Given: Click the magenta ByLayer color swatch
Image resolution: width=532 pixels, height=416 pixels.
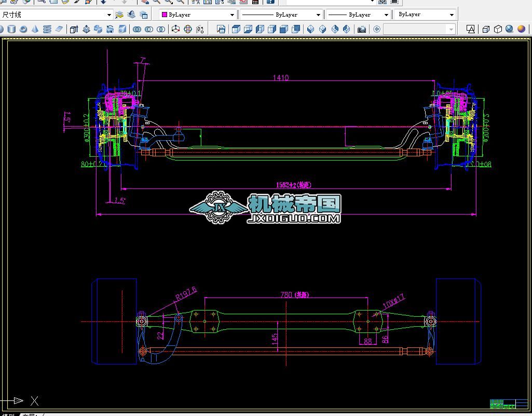Looking at the screenshot, I should [164, 15].
